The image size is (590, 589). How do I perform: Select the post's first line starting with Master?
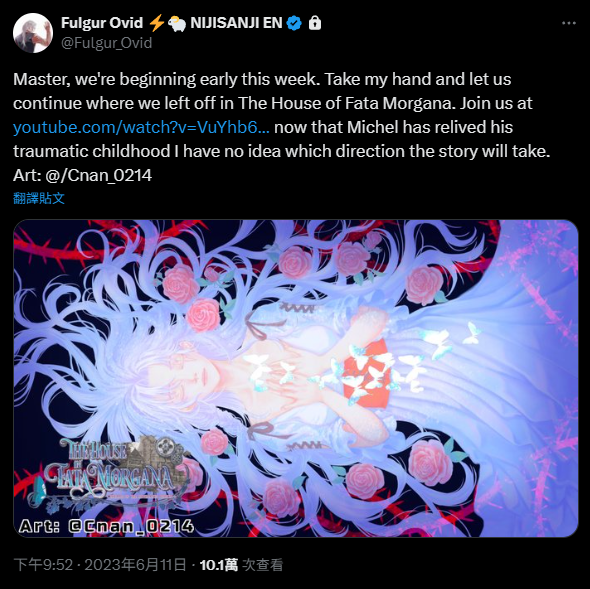tap(262, 79)
